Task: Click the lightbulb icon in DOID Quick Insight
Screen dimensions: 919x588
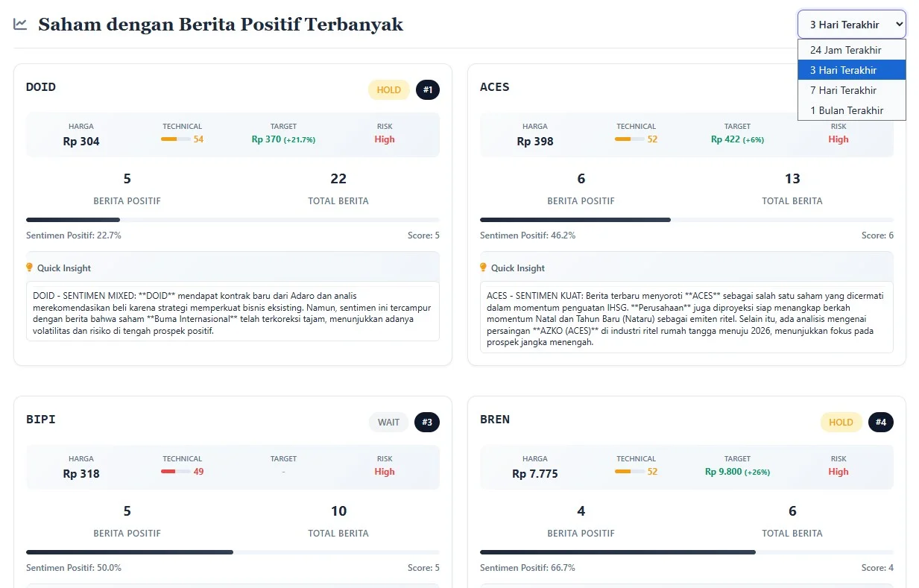Action: tap(30, 268)
